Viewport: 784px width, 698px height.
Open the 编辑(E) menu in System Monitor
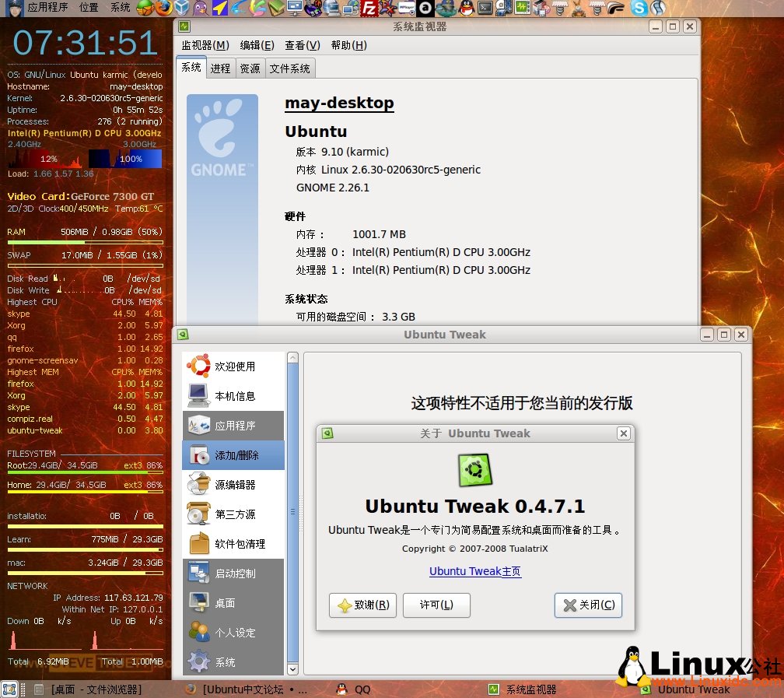tap(257, 45)
